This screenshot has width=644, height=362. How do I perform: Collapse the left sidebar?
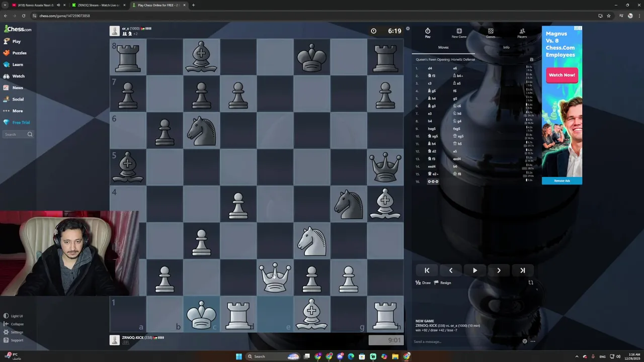click(x=14, y=324)
